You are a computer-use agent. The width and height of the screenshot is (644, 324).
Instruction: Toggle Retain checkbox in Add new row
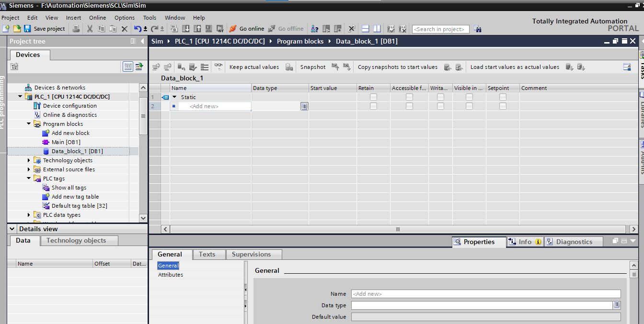point(373,106)
